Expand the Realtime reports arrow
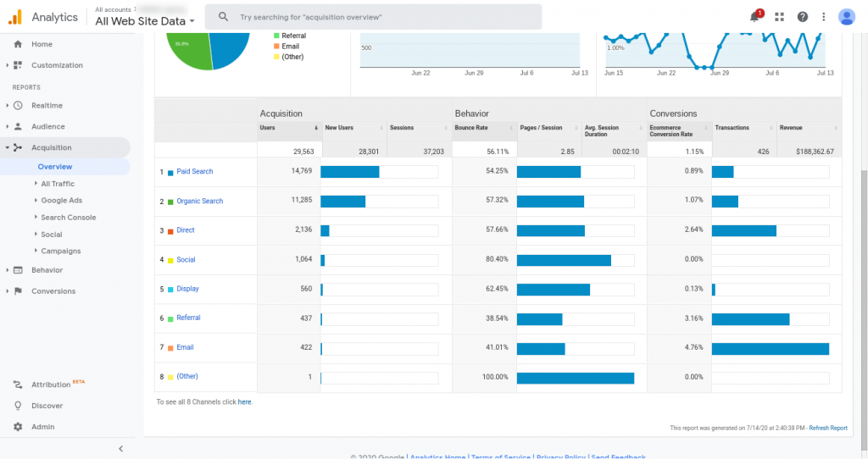 coord(7,106)
